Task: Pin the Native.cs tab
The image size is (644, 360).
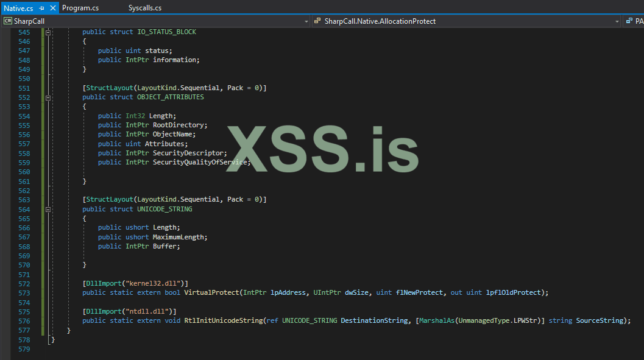Action: pyautogui.click(x=41, y=8)
